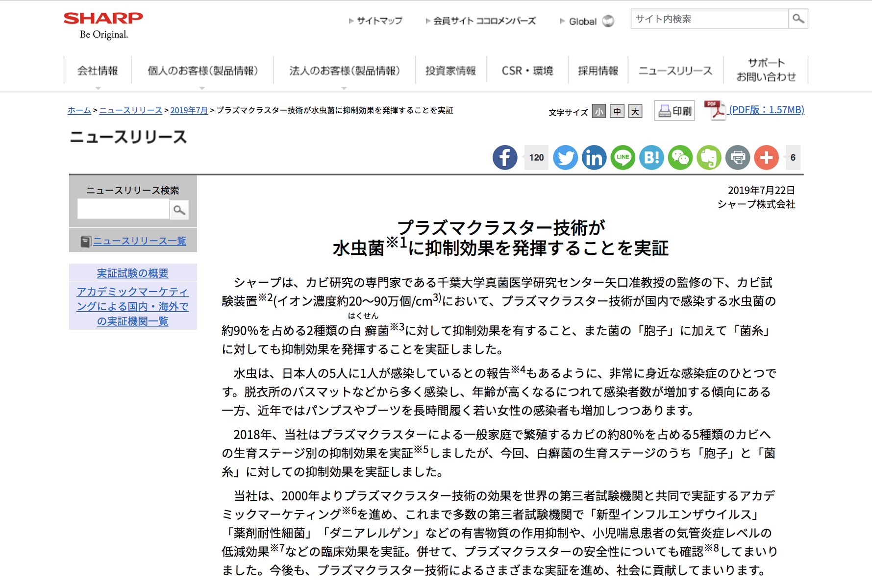Click the ニュースリリース page heading
This screenshot has height=588, width=872.
click(128, 137)
